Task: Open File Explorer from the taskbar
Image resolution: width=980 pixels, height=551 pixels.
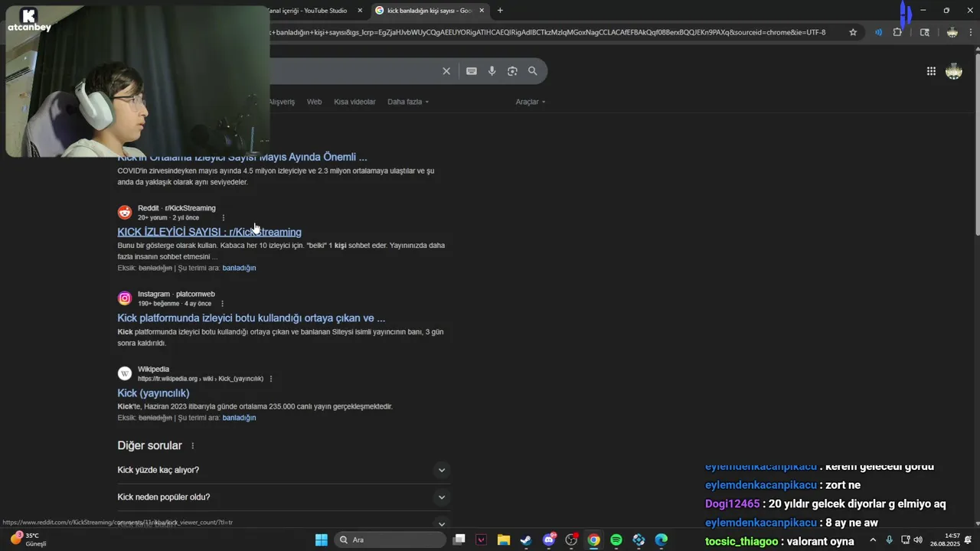Action: point(504,540)
